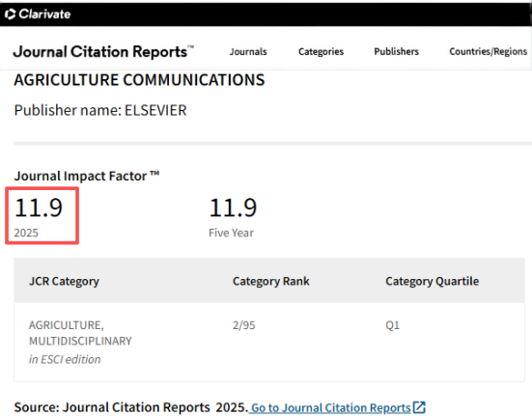Open the Countries/Regions menu
Screen dimensions: 532x416
[x=489, y=51]
